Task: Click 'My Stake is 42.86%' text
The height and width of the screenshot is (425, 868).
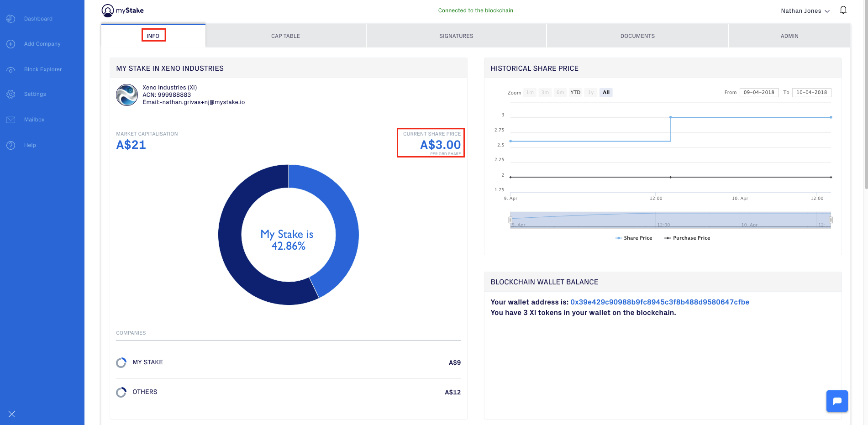Action: [x=288, y=240]
